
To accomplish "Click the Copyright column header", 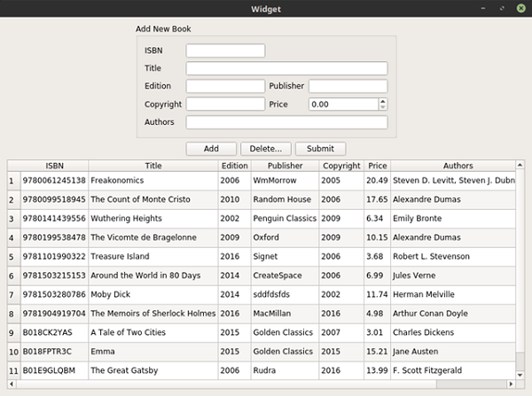I will point(341,166).
